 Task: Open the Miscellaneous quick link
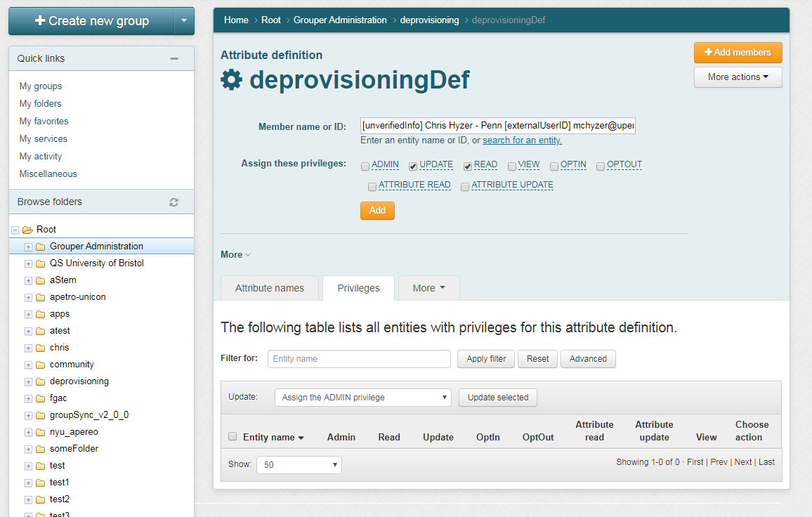(x=48, y=174)
